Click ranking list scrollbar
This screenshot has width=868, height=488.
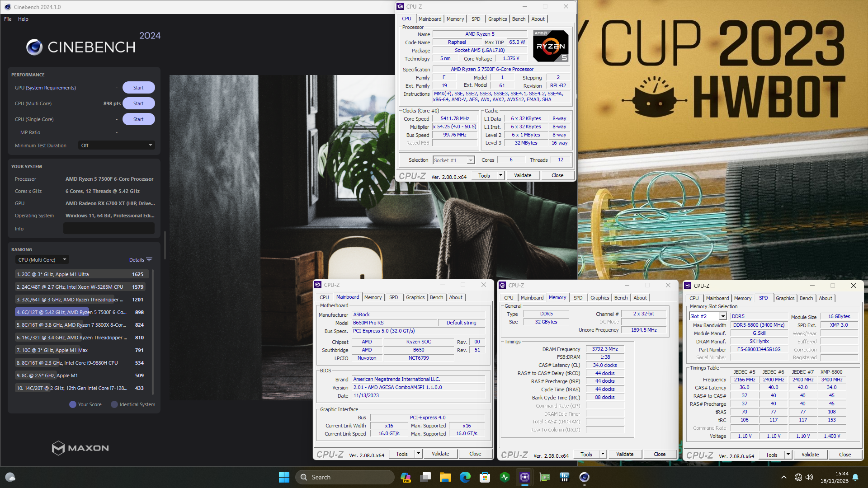coord(153,332)
